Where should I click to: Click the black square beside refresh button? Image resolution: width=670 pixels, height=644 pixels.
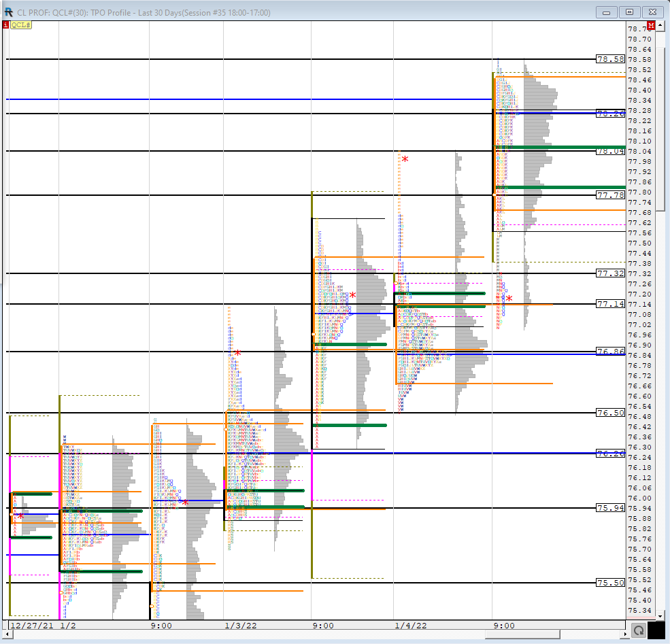(656, 630)
